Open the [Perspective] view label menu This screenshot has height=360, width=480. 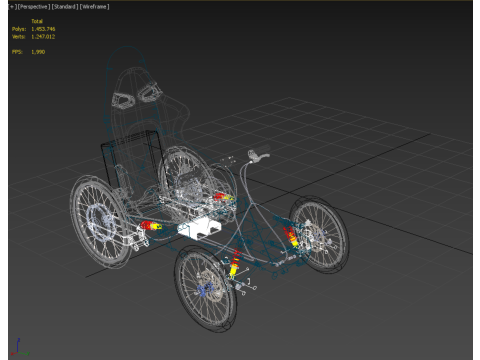point(34,7)
